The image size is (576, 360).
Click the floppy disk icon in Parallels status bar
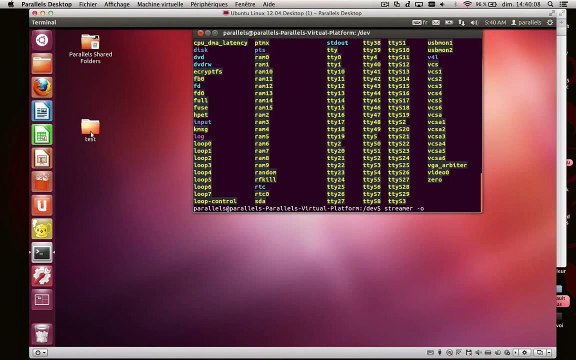click(x=469, y=353)
